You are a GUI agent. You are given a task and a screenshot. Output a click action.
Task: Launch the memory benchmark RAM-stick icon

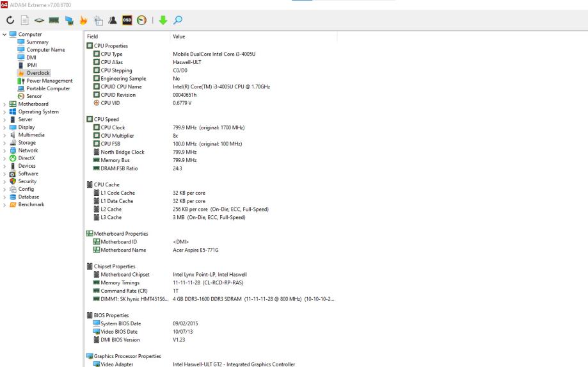click(54, 20)
